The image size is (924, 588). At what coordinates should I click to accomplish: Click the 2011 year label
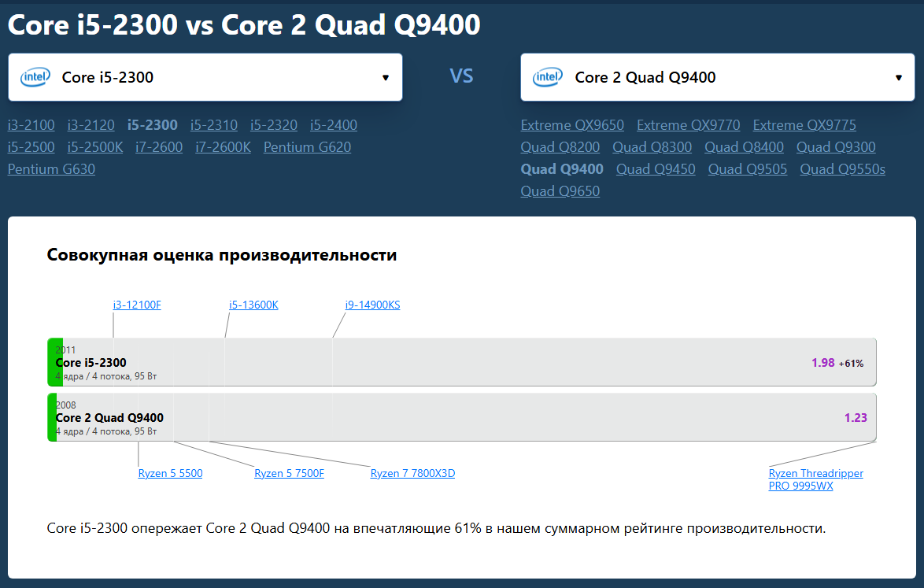pos(65,350)
